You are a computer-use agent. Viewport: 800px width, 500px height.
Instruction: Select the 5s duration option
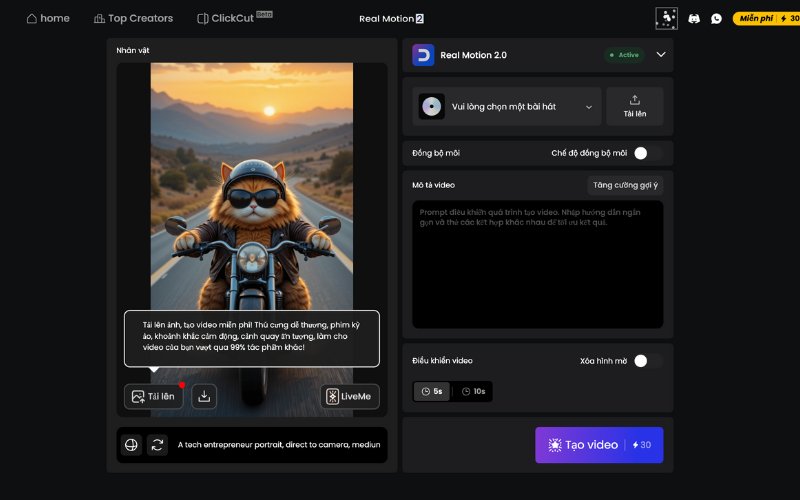[x=432, y=391]
